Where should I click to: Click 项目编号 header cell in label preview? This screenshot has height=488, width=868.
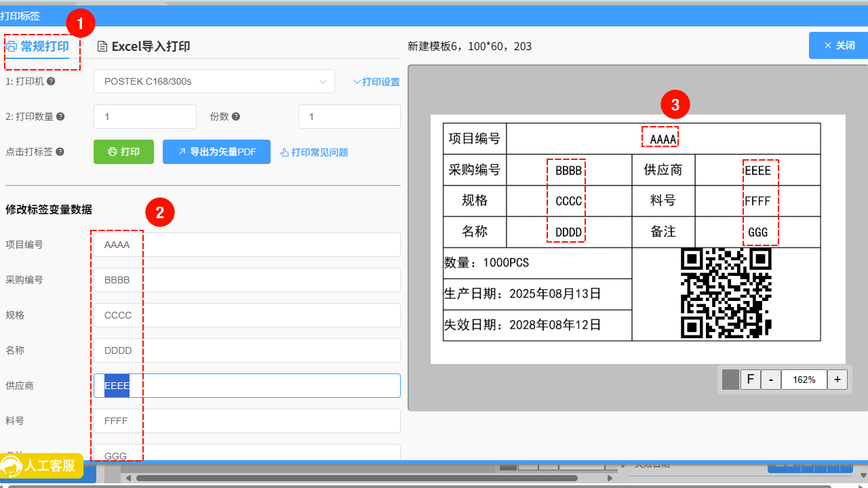pos(475,139)
